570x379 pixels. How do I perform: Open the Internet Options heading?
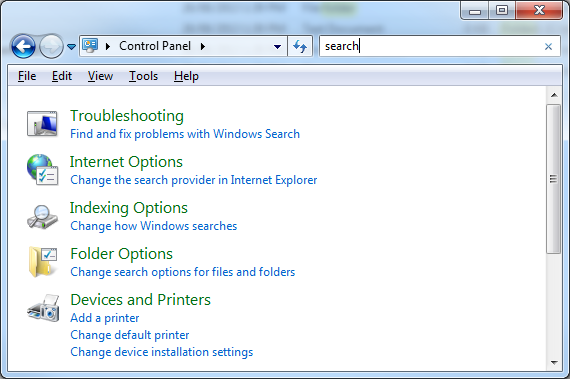tap(126, 162)
